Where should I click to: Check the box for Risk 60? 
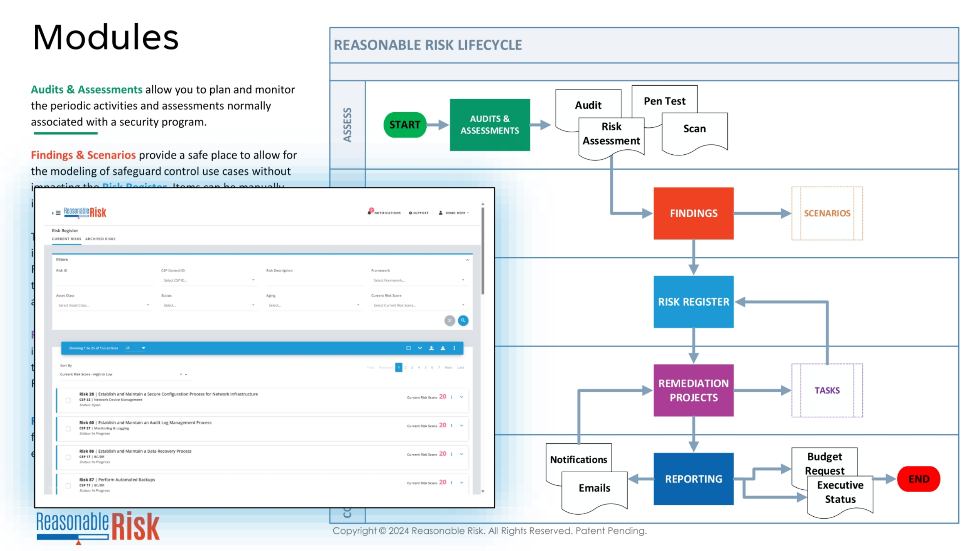click(68, 429)
